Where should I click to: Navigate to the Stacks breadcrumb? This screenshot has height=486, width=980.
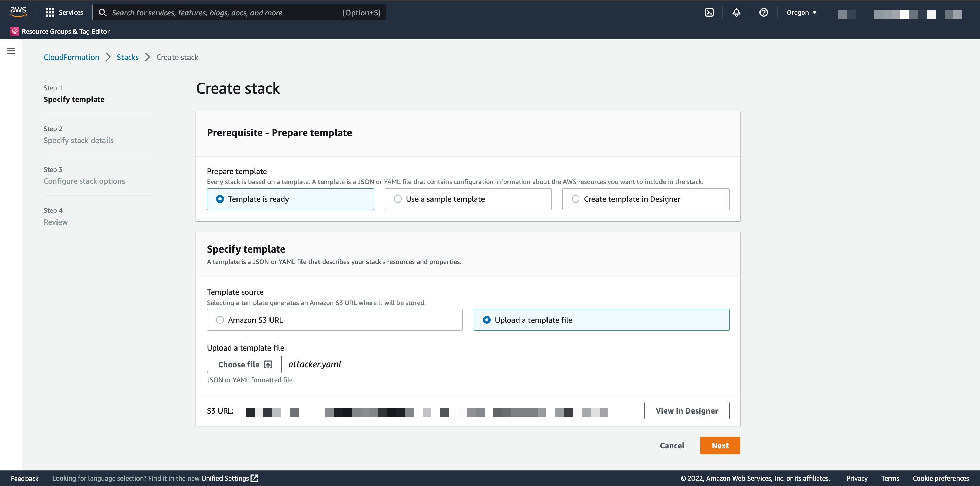coord(128,57)
